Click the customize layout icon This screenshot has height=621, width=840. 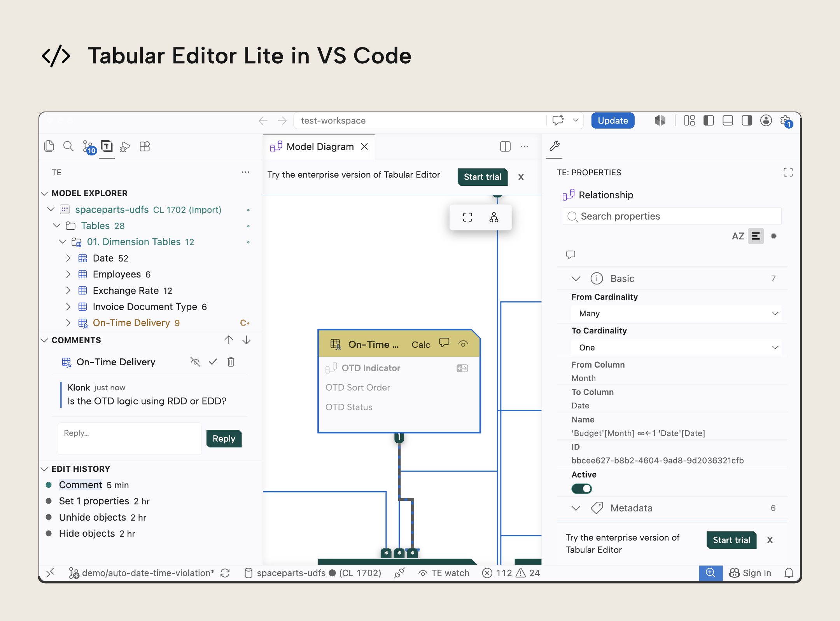(x=689, y=120)
